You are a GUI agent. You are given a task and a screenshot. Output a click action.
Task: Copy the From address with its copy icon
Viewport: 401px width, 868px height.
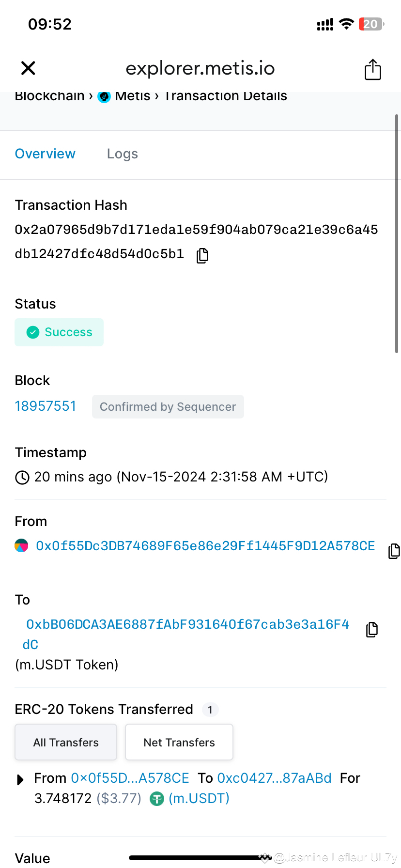(x=394, y=551)
